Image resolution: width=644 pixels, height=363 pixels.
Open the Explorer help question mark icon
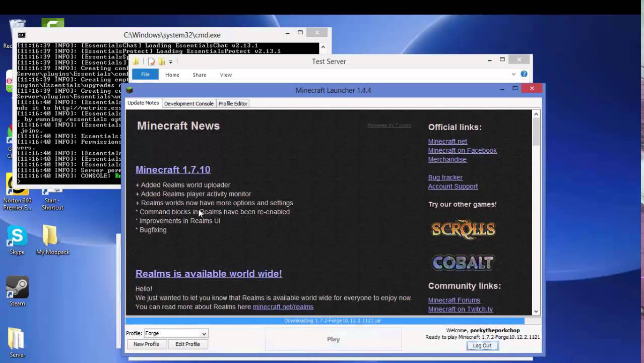tap(524, 74)
